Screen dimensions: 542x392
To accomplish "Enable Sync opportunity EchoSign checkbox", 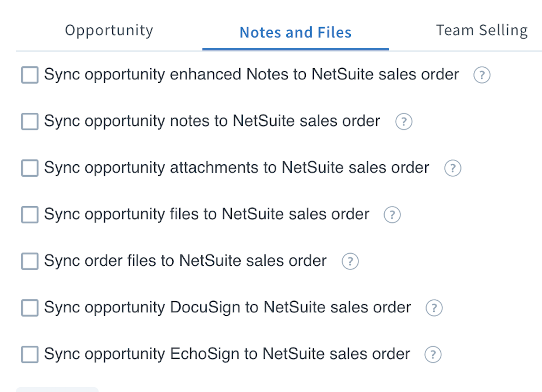I will 30,355.
